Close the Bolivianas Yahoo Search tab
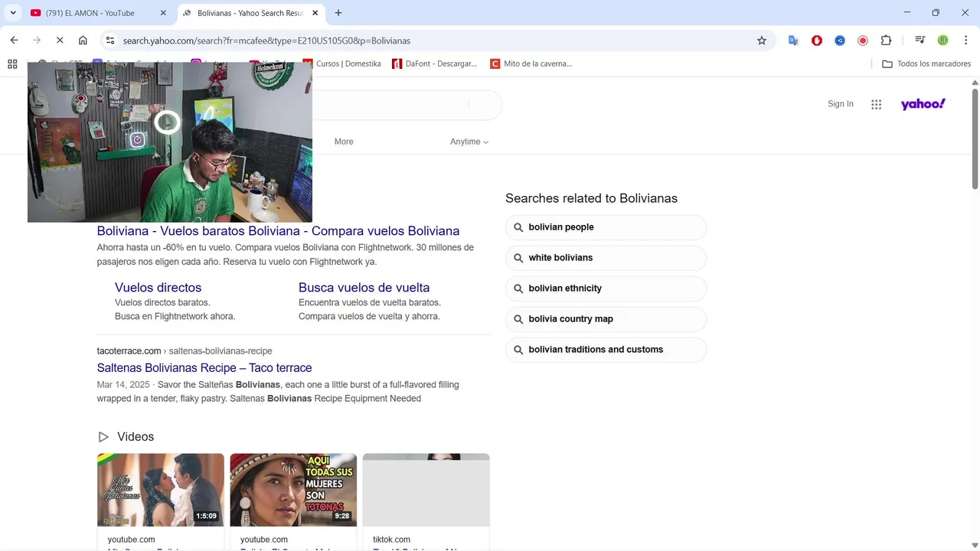Viewport: 980px width, 551px height. point(314,13)
